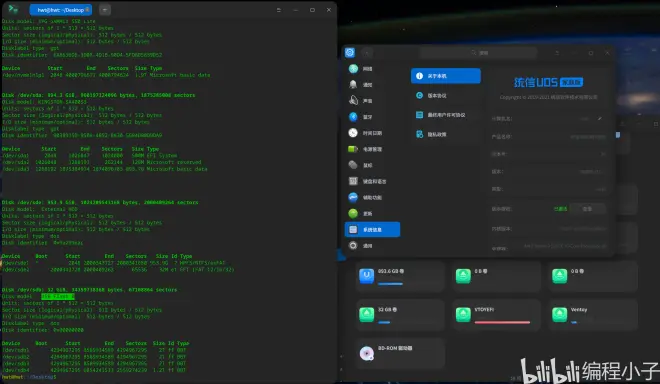The width and height of the screenshot is (660, 384).
Task: Open the VTOYEFI volume with red usage bar
Action: coord(497,315)
